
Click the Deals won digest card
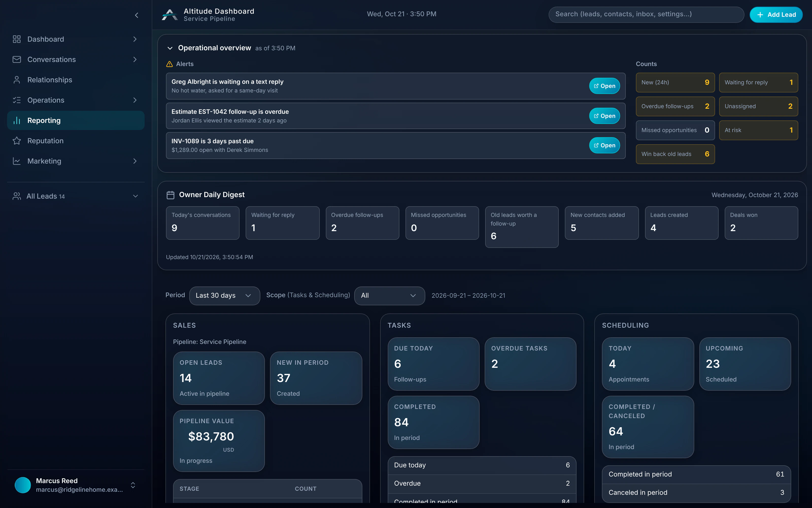(x=761, y=223)
